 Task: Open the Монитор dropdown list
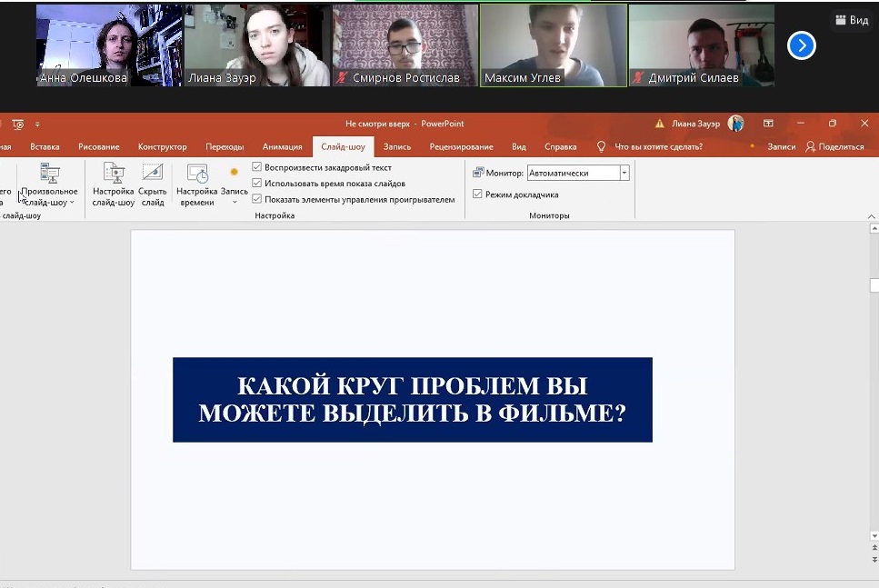tap(624, 173)
